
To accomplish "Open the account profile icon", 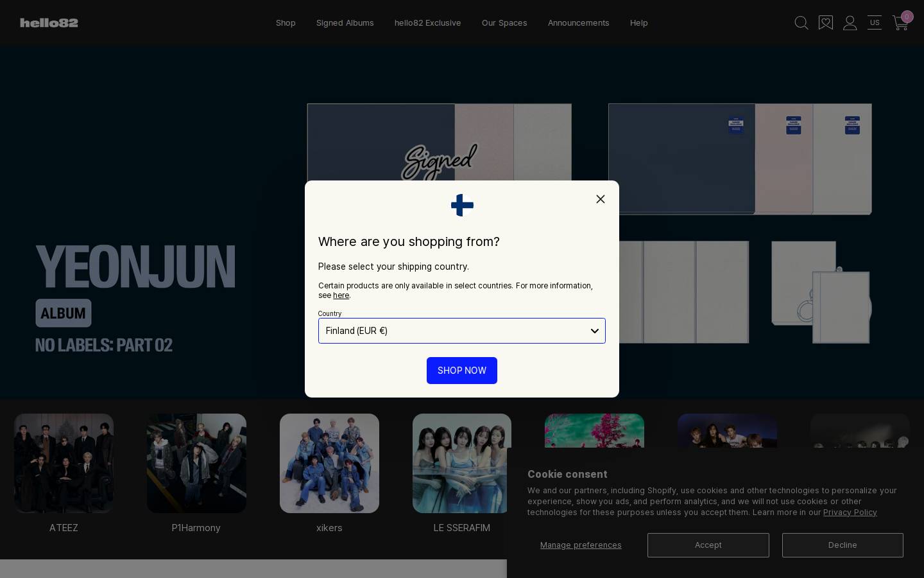I will [850, 23].
